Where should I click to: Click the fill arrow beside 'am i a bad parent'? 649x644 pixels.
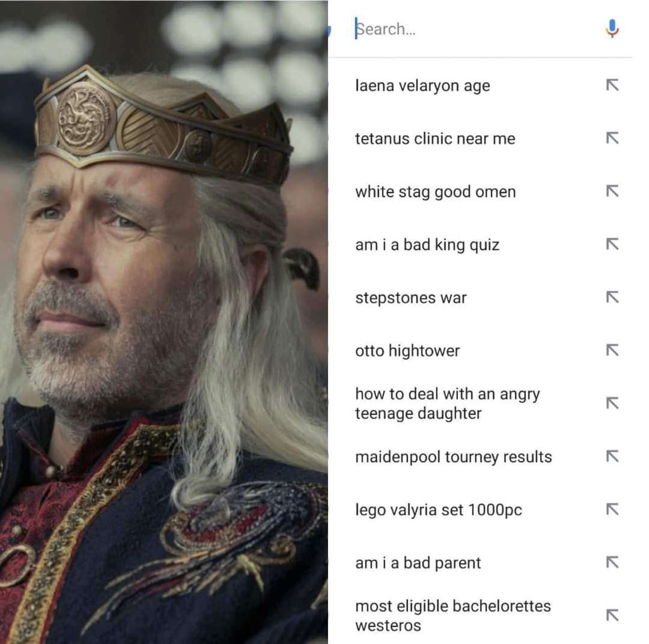(612, 562)
